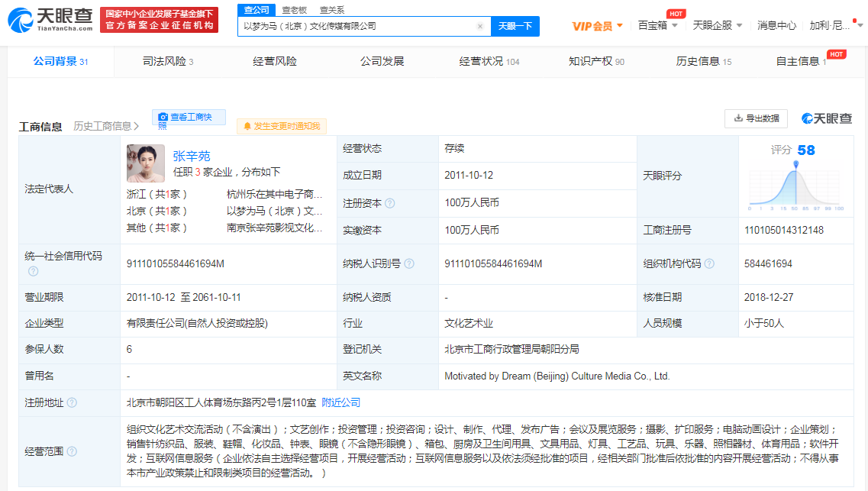Expand 历史工商信息 arrow
This screenshot has width=868, height=491.
[x=136, y=126]
